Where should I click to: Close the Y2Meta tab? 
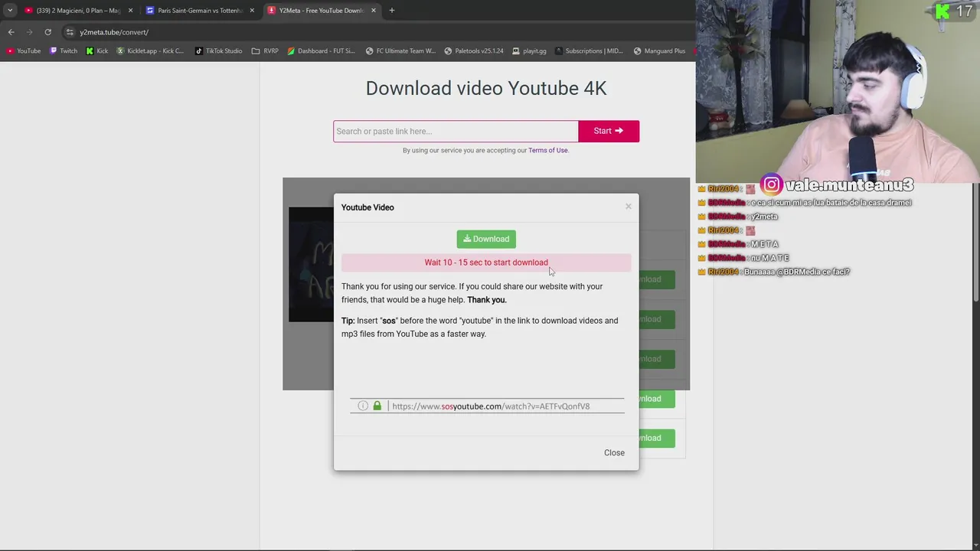click(374, 11)
